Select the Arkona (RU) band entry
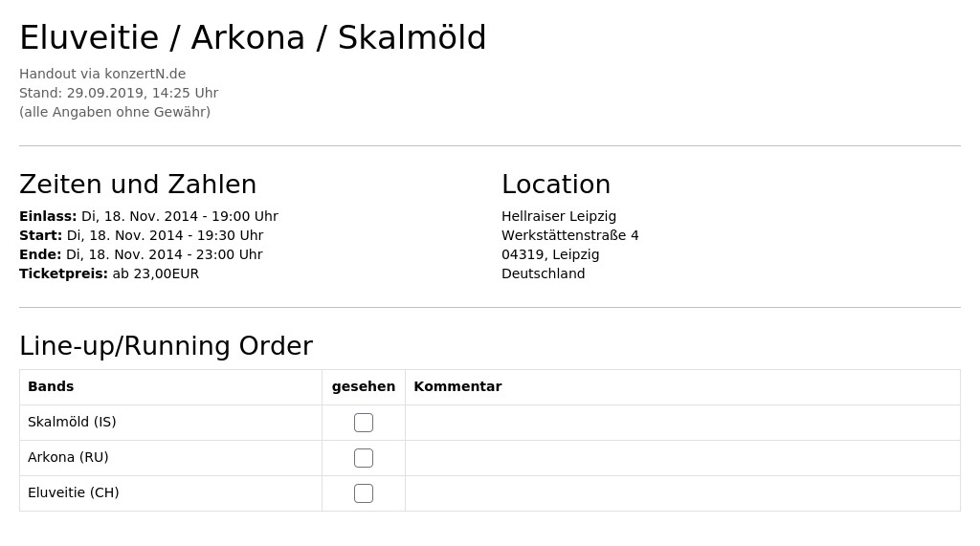This screenshot has width=980, height=546. pyautogui.click(x=68, y=457)
